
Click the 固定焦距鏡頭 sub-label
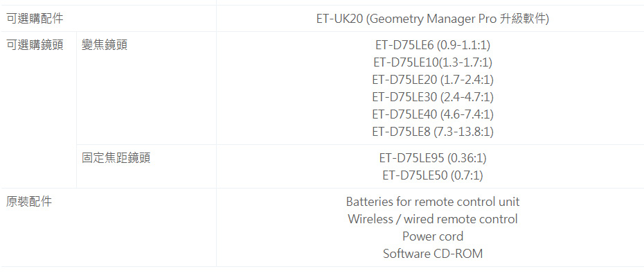116,158
